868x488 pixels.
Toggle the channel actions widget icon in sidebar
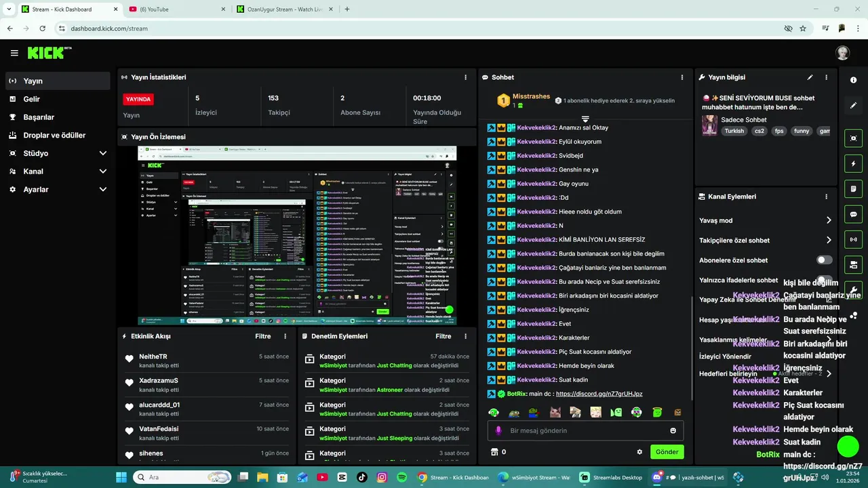tap(854, 264)
